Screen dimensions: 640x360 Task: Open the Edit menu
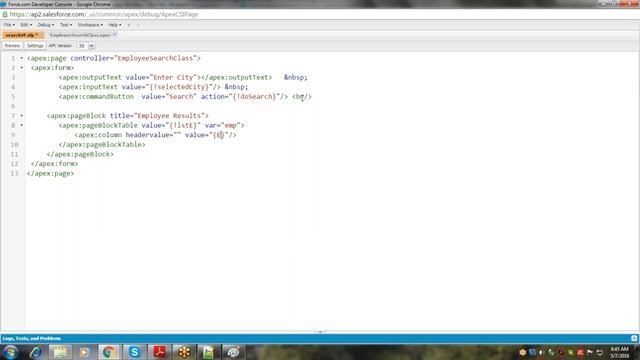point(26,25)
